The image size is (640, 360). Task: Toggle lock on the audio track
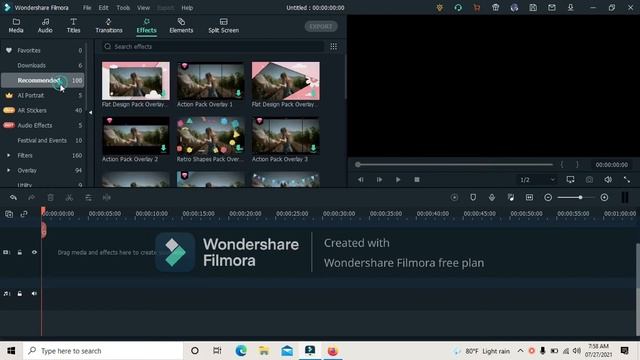coord(20,293)
